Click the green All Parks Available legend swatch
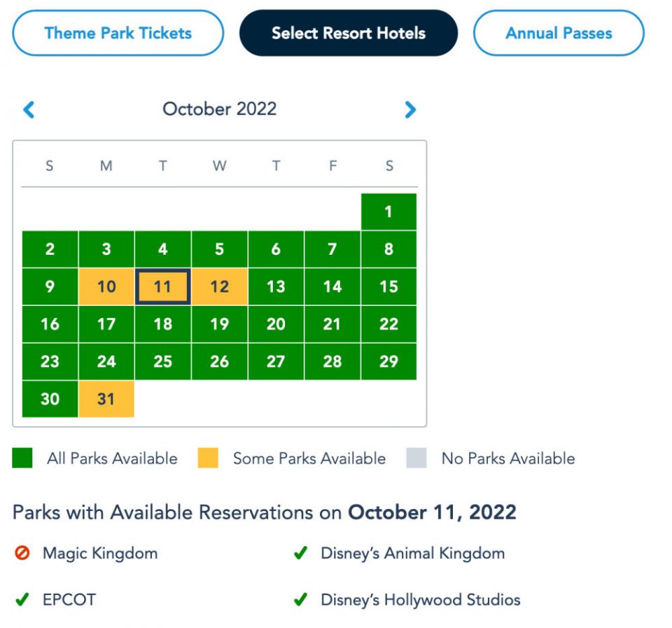Screen dimensions: 672x628 click(22, 459)
